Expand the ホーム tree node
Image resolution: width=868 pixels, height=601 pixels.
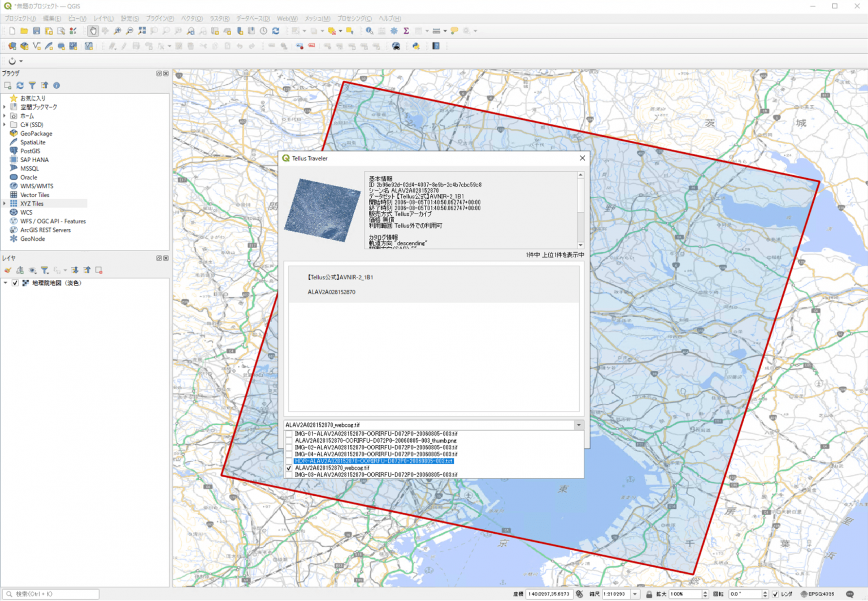tap(5, 116)
